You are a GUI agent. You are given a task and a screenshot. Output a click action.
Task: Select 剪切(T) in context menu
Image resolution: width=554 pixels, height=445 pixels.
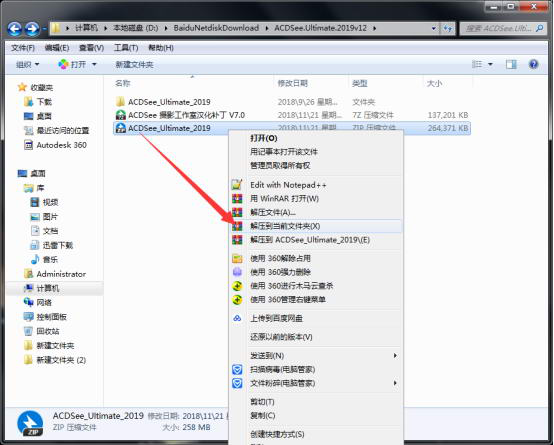pos(316,402)
